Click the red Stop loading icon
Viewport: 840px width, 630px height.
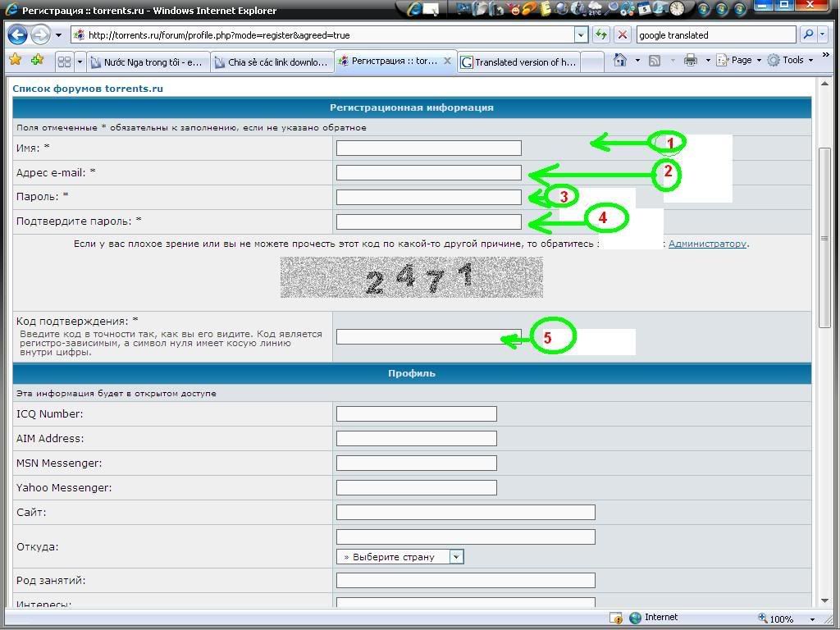coord(623,34)
